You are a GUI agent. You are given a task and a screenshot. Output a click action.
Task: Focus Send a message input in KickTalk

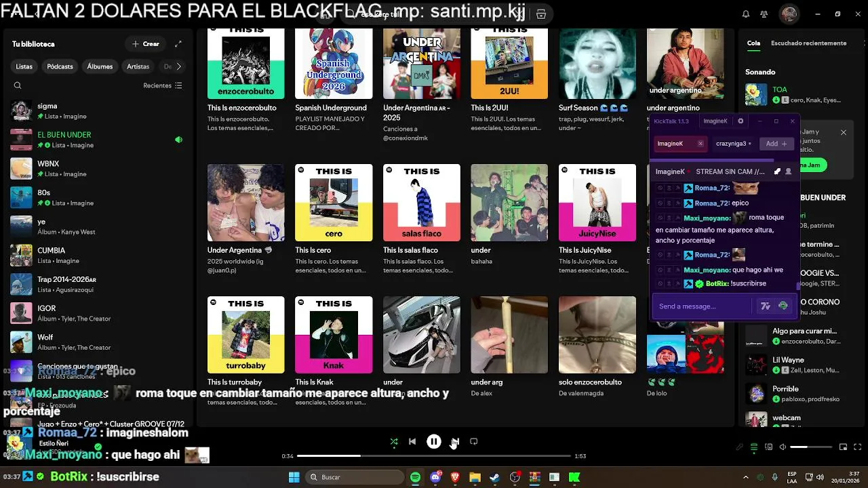tap(703, 306)
